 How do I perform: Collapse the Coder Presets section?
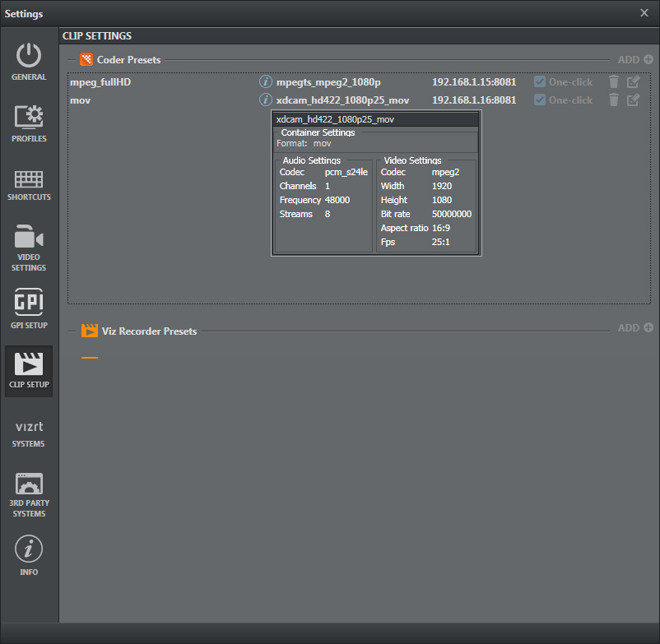(72, 60)
